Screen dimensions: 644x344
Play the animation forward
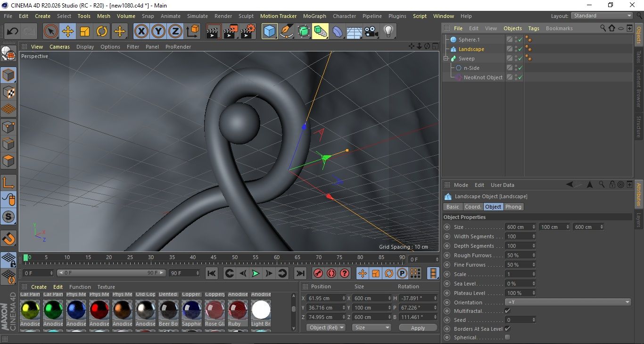click(255, 273)
